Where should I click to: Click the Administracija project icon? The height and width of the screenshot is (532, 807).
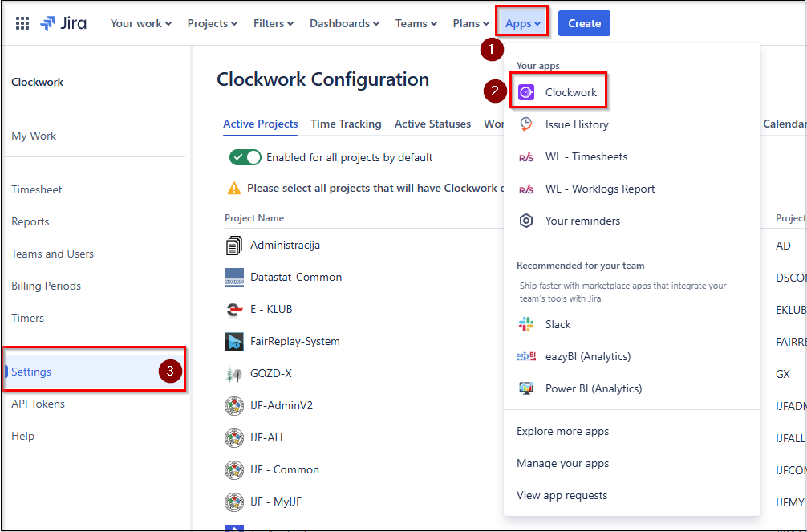pos(234,246)
